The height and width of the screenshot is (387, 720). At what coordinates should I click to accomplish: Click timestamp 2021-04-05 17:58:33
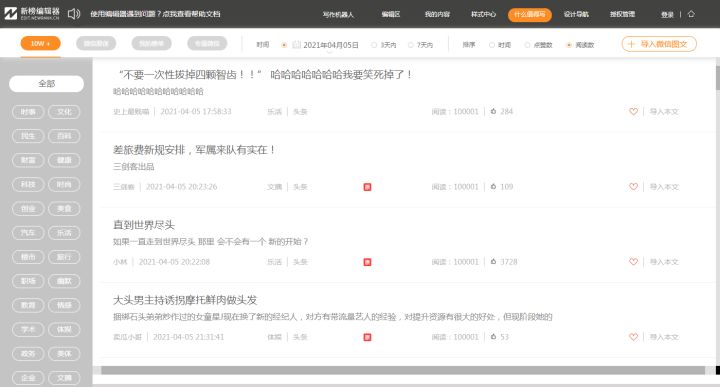(196, 112)
